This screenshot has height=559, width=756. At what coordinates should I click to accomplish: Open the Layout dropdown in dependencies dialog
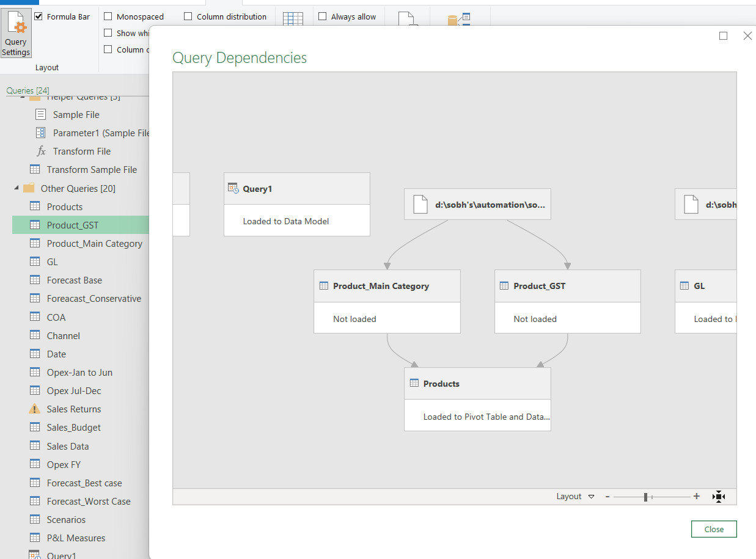tap(575, 497)
